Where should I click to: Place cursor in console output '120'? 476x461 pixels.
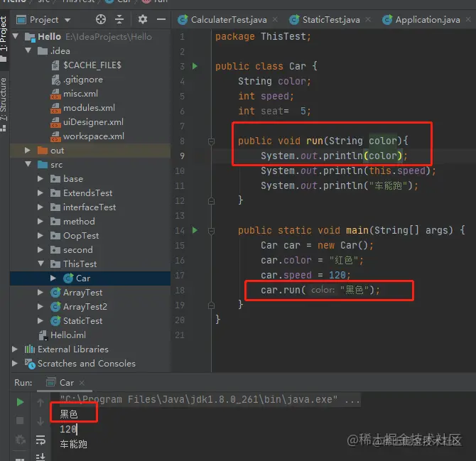68,429
